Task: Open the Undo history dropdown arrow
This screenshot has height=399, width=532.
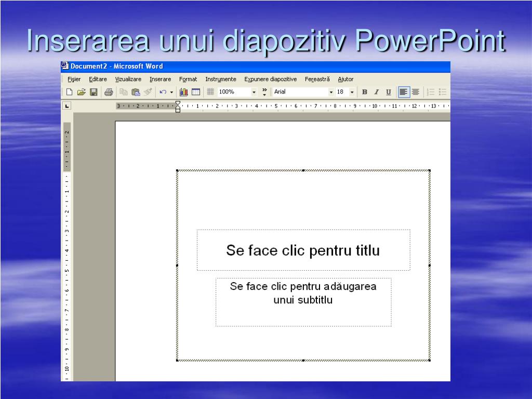Action: (x=171, y=92)
